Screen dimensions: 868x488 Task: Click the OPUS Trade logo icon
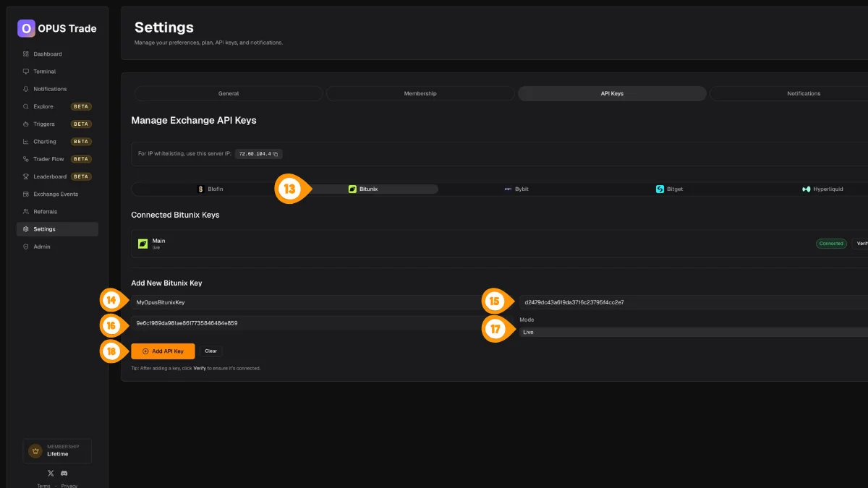click(26, 28)
